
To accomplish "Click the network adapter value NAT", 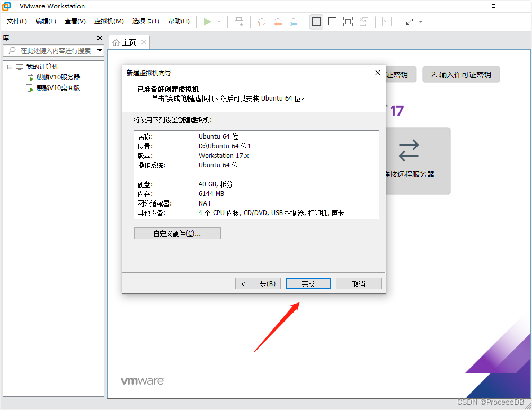I will pos(205,203).
